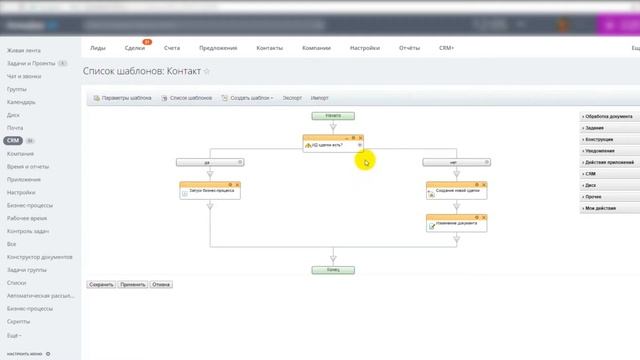The height and width of the screenshot is (360, 640).
Task: Remove the "Изменение документа" action
Action: [x=484, y=218]
